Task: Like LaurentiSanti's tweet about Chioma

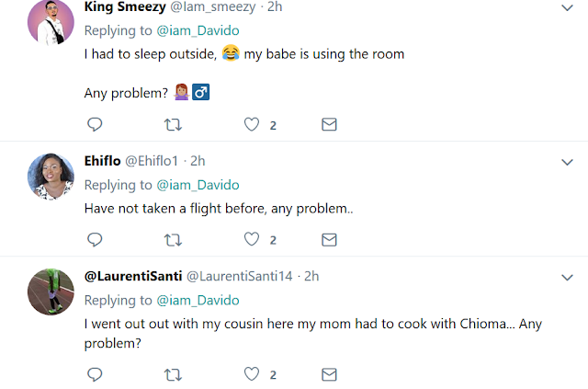Action: pyautogui.click(x=252, y=374)
